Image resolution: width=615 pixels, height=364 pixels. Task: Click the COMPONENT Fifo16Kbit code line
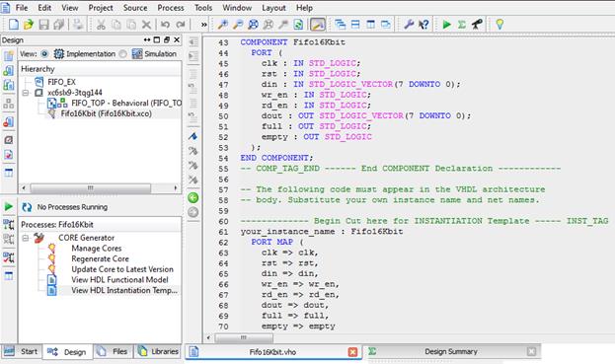[292, 42]
